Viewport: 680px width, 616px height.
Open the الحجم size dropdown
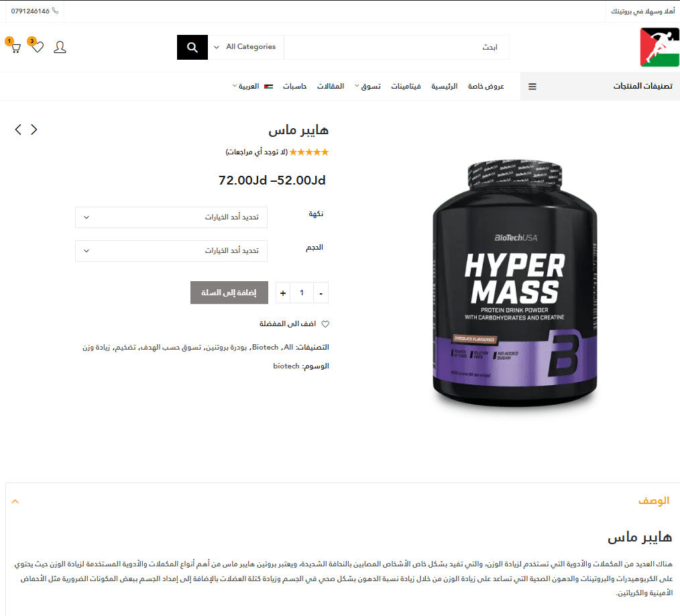pyautogui.click(x=171, y=251)
